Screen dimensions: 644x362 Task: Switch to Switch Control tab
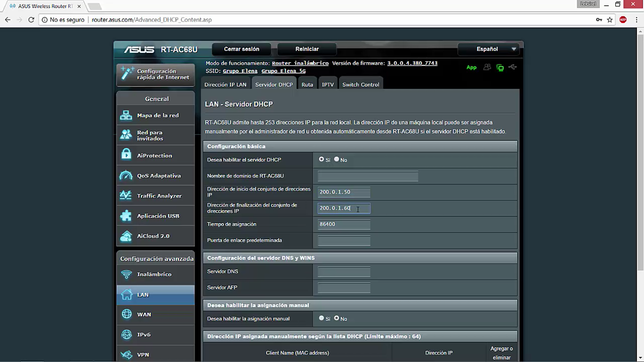pyautogui.click(x=361, y=84)
